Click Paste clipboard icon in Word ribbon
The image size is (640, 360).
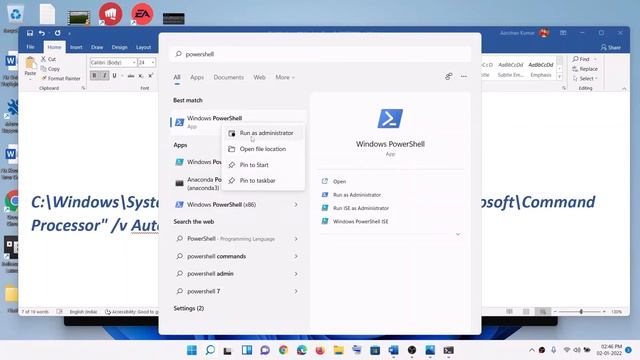(x=30, y=63)
